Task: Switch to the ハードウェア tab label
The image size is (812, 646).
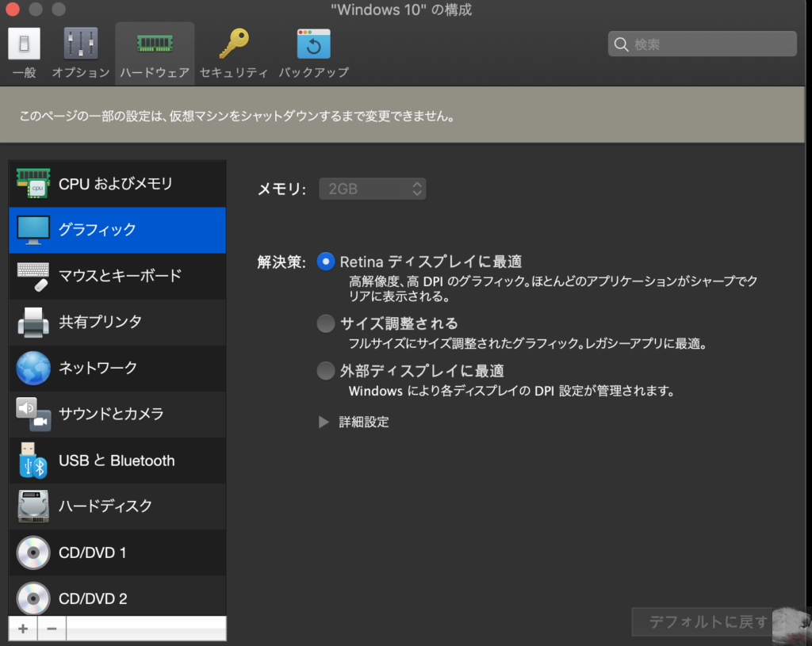Action: point(155,72)
